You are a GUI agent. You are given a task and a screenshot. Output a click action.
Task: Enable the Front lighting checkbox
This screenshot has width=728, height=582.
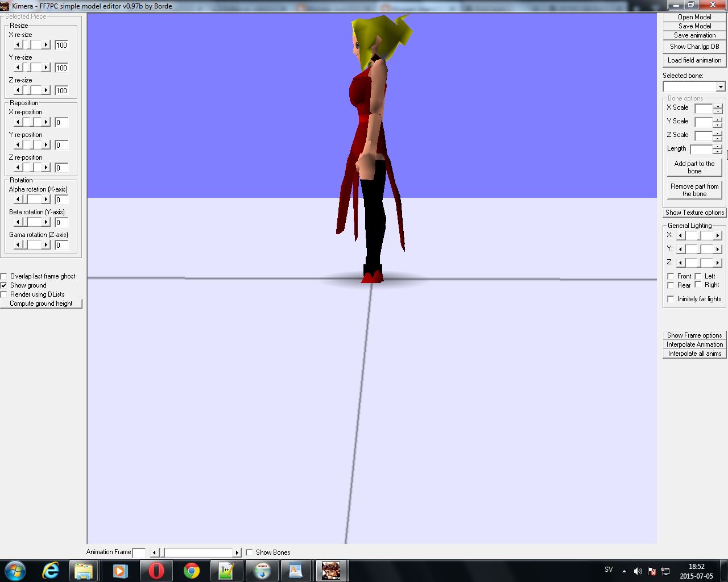671,276
